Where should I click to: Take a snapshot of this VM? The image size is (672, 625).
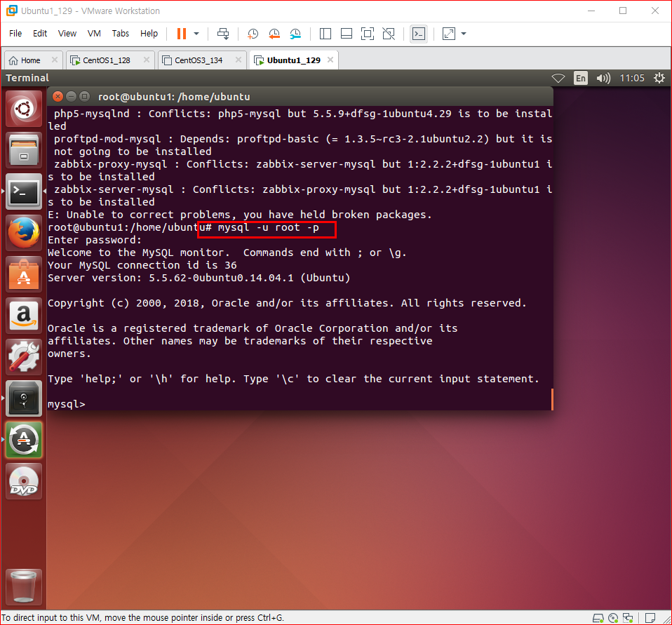(x=253, y=34)
